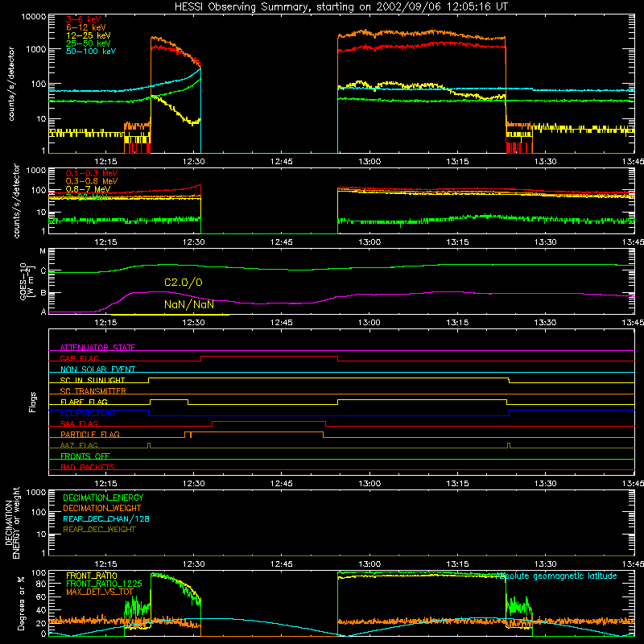Click the 80 tick label on Degrees axis

(x=41, y=584)
